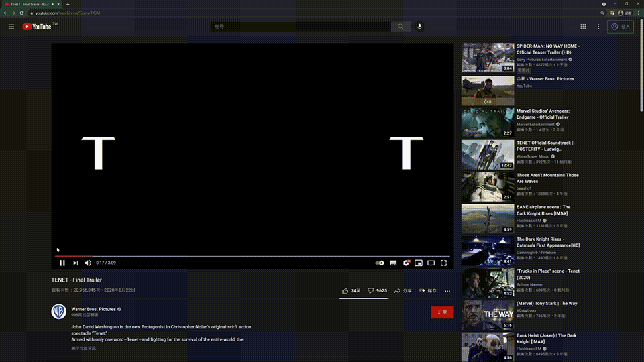Click the zoom magnifier in the address bar

(602, 13)
